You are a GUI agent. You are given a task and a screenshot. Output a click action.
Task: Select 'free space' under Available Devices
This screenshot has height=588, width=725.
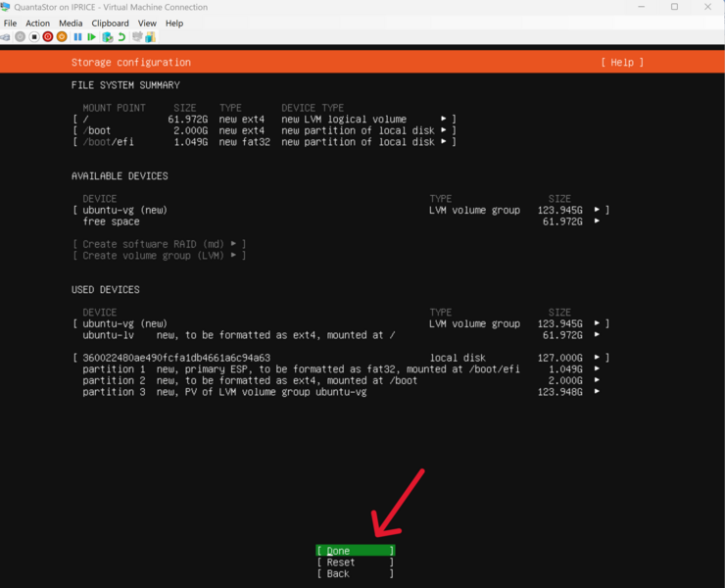pos(111,221)
